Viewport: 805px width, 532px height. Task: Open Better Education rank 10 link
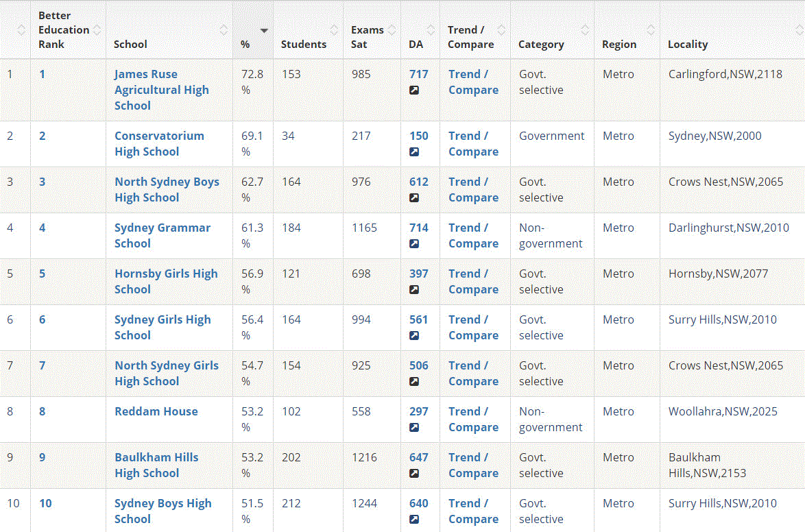[45, 503]
